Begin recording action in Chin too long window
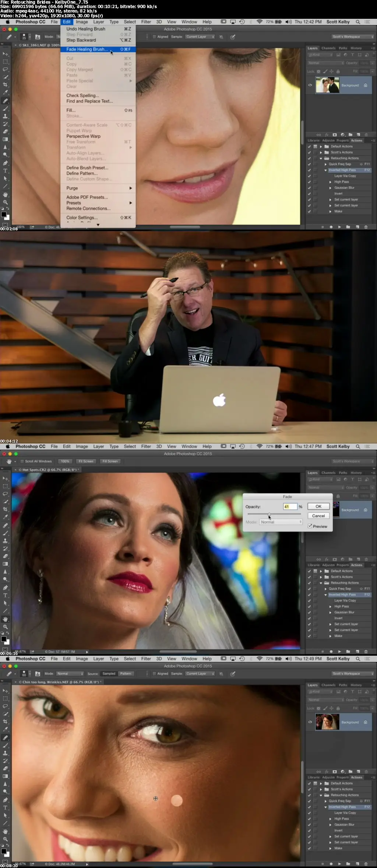 pos(331,864)
